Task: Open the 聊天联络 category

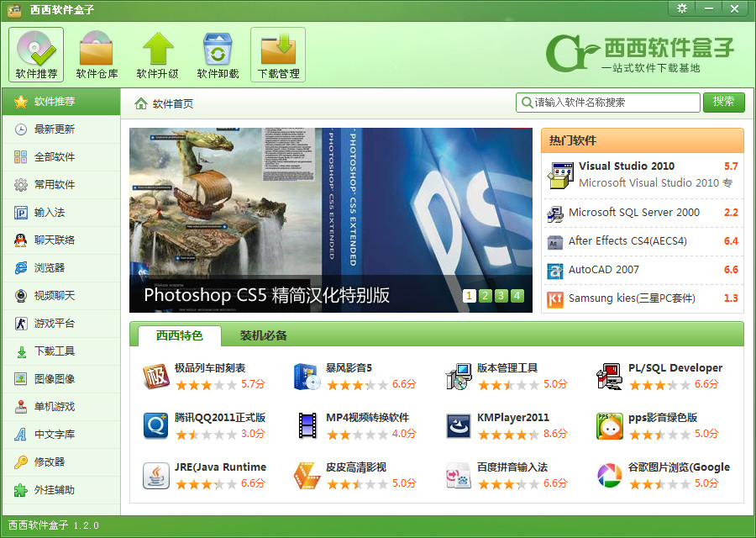Action: [61, 240]
